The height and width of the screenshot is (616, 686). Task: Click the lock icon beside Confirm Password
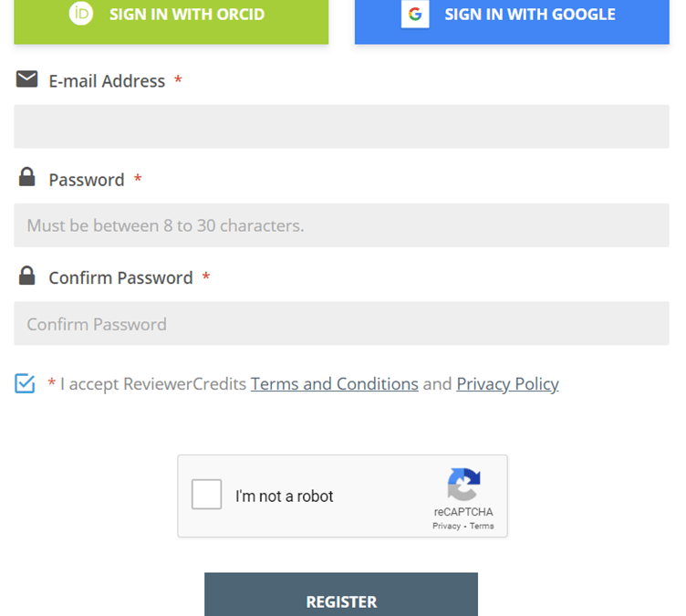tap(26, 276)
